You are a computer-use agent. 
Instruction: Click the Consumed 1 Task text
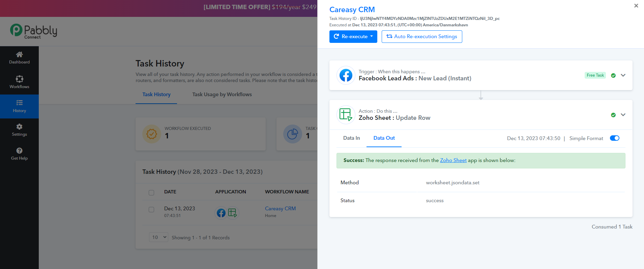coord(612,227)
